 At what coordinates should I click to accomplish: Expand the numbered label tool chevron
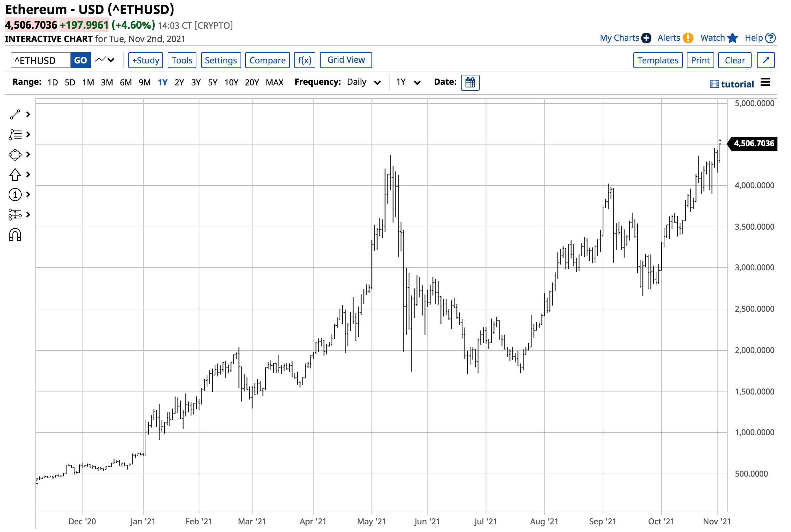point(28,195)
